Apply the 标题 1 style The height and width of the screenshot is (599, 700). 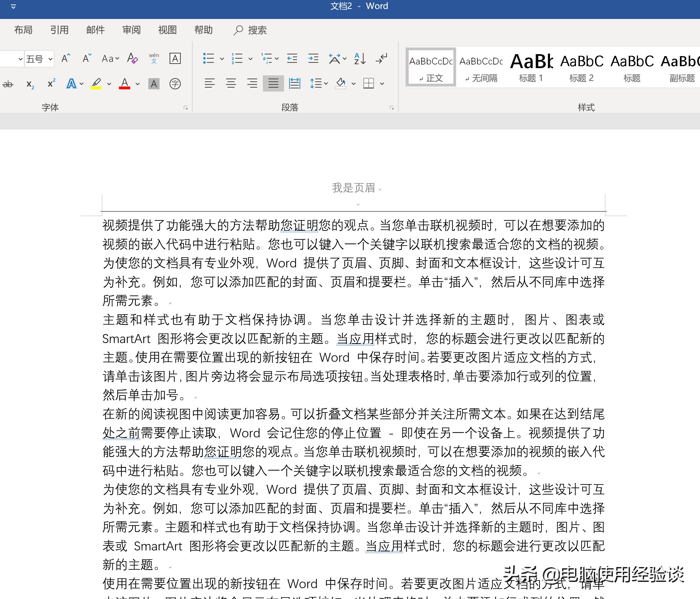[x=531, y=66]
